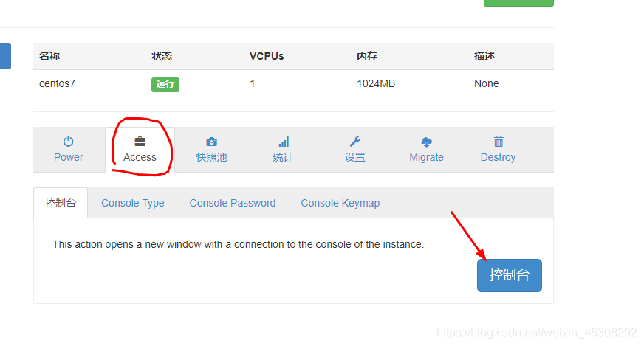Select the 控制台 sub-tab

tap(61, 203)
